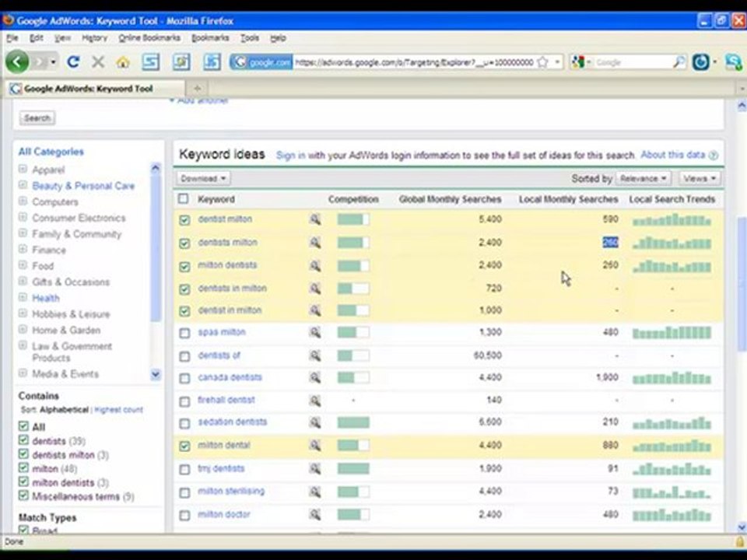Click magnifier icon for canada dentists
Screen dimensions: 747x560
(315, 378)
